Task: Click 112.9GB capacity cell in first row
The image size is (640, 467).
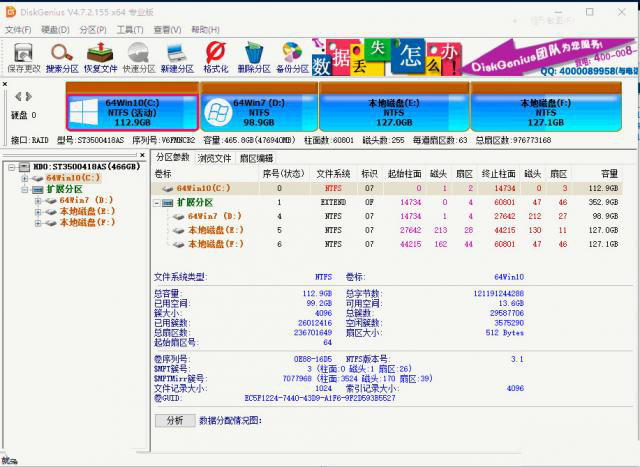Action: (603, 189)
